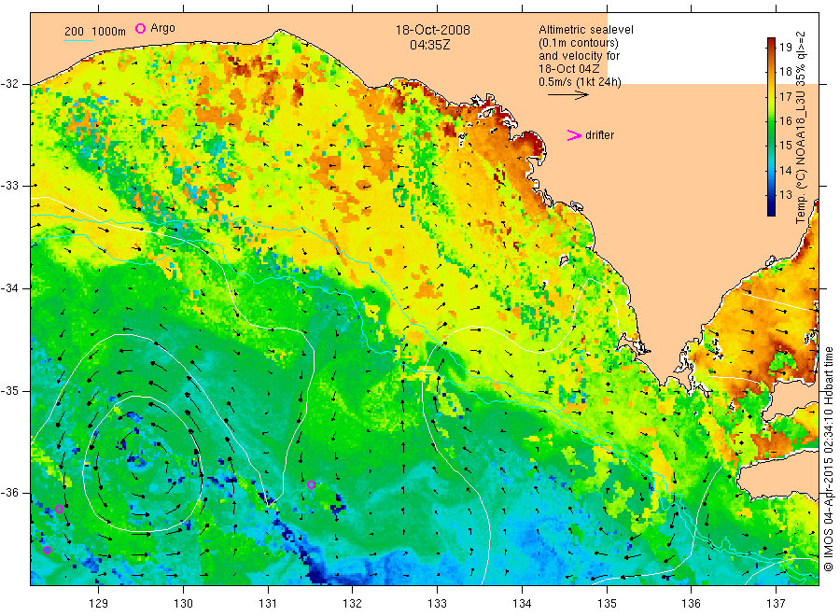Click the cyan 200m depth legend line
The image size is (840, 616).
click(x=78, y=39)
